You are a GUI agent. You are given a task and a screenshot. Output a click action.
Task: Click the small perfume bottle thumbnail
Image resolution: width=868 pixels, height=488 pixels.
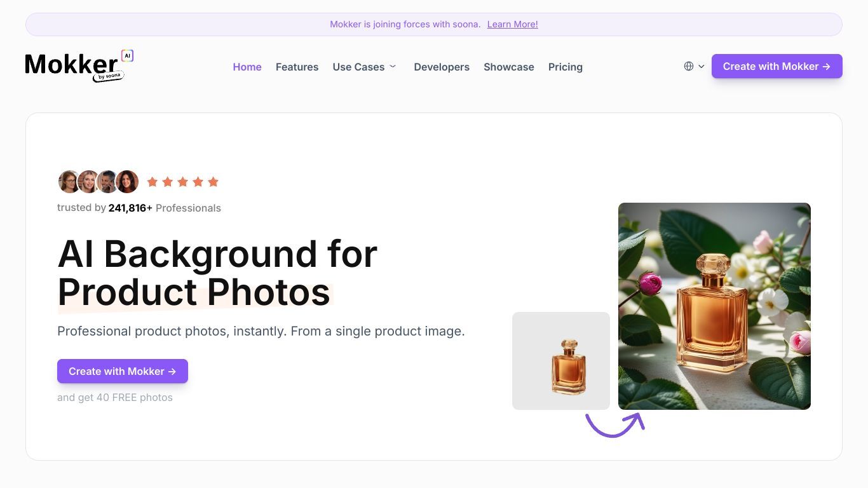pyautogui.click(x=561, y=361)
